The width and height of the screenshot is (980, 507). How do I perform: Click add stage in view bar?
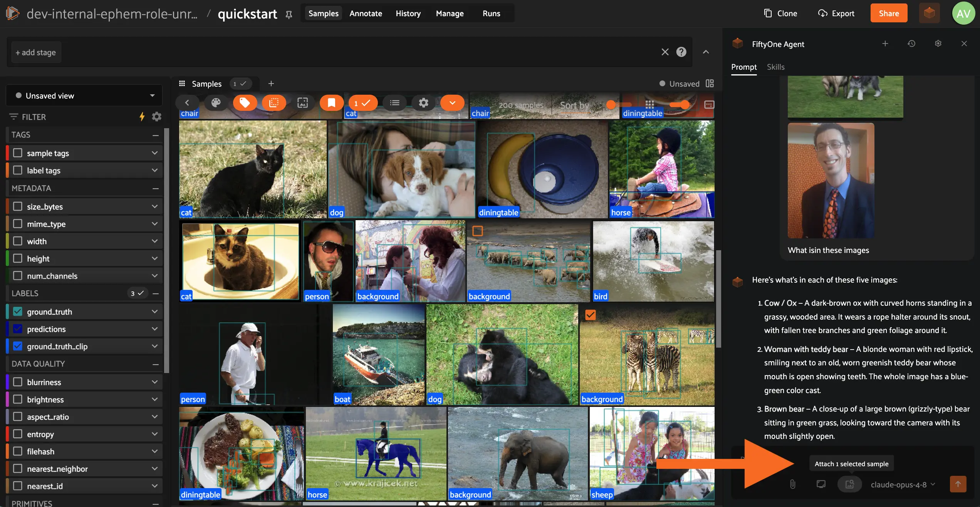pyautogui.click(x=36, y=52)
